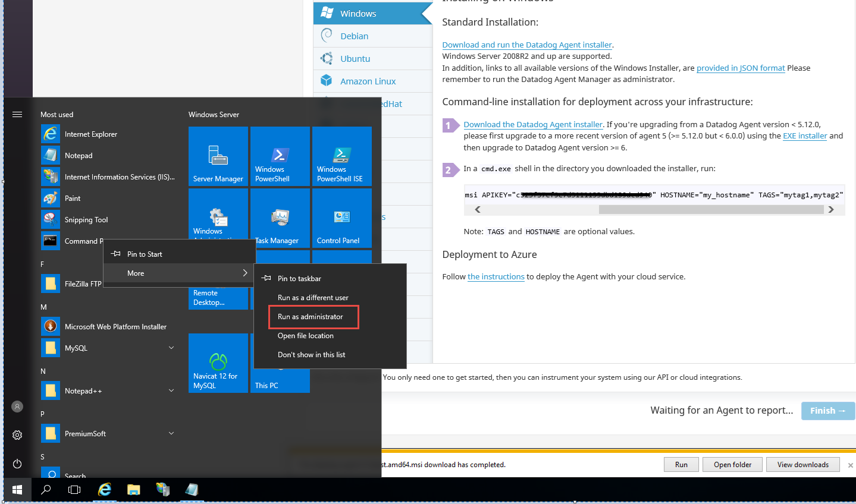Select the Windows platform tab

(373, 13)
